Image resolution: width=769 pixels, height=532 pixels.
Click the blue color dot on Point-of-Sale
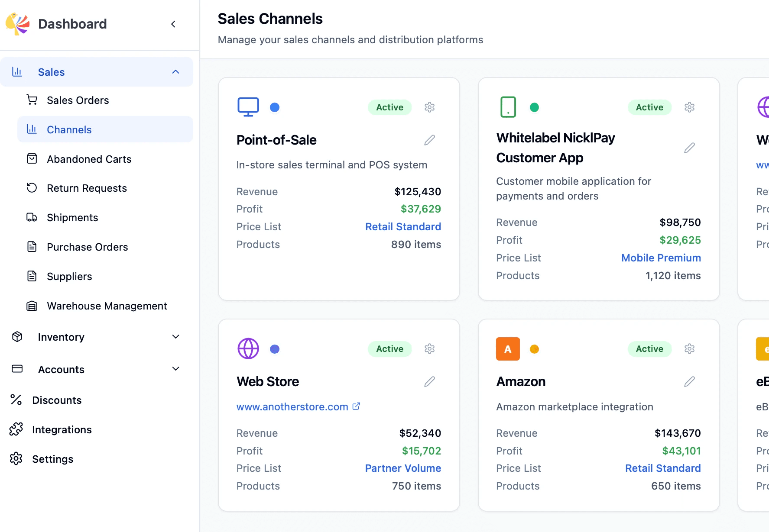pyautogui.click(x=275, y=107)
